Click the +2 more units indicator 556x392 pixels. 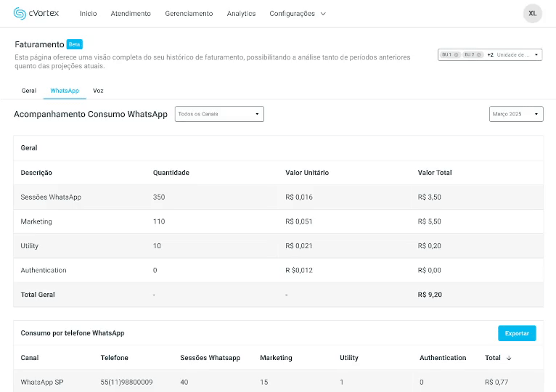click(x=490, y=54)
